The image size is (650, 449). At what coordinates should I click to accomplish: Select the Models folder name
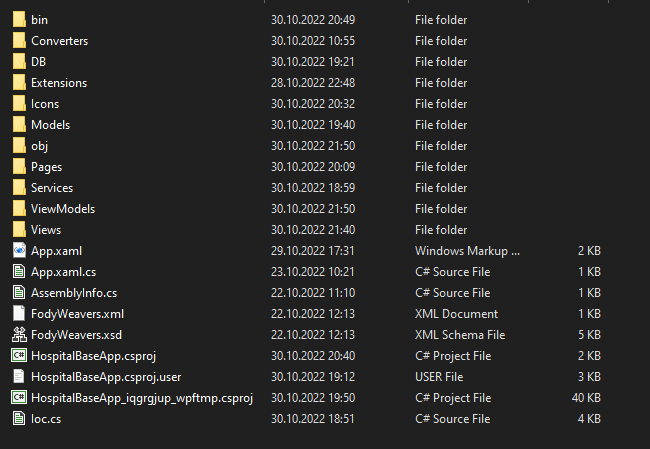(x=50, y=125)
